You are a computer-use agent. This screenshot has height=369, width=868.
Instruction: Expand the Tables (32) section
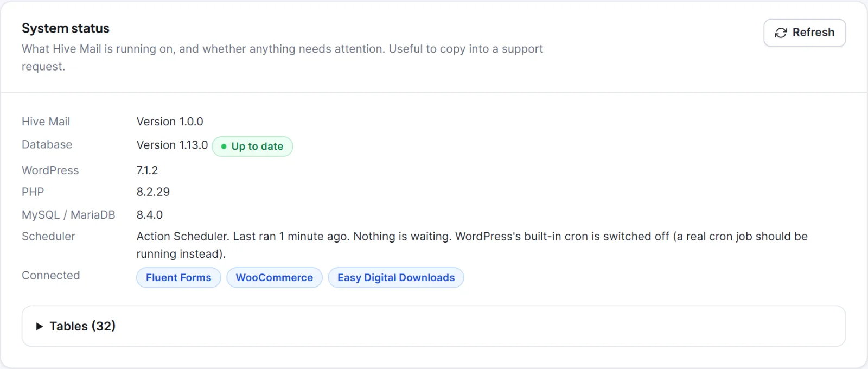tap(433, 326)
